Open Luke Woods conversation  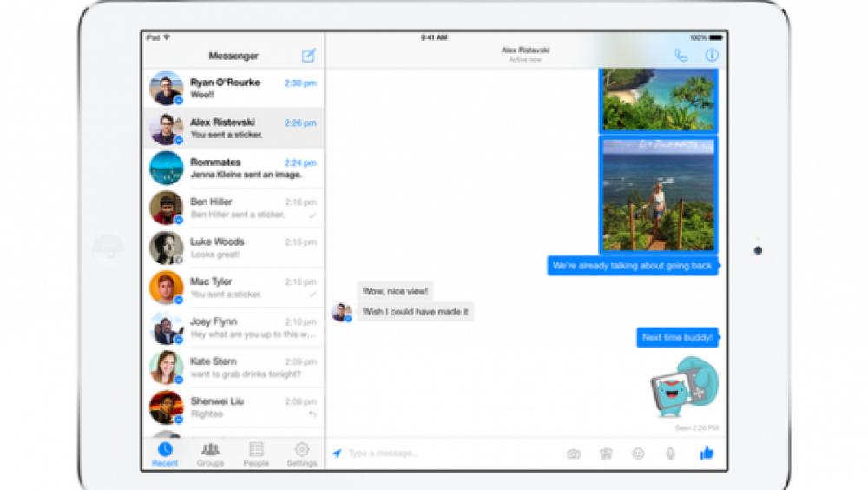[x=233, y=248]
